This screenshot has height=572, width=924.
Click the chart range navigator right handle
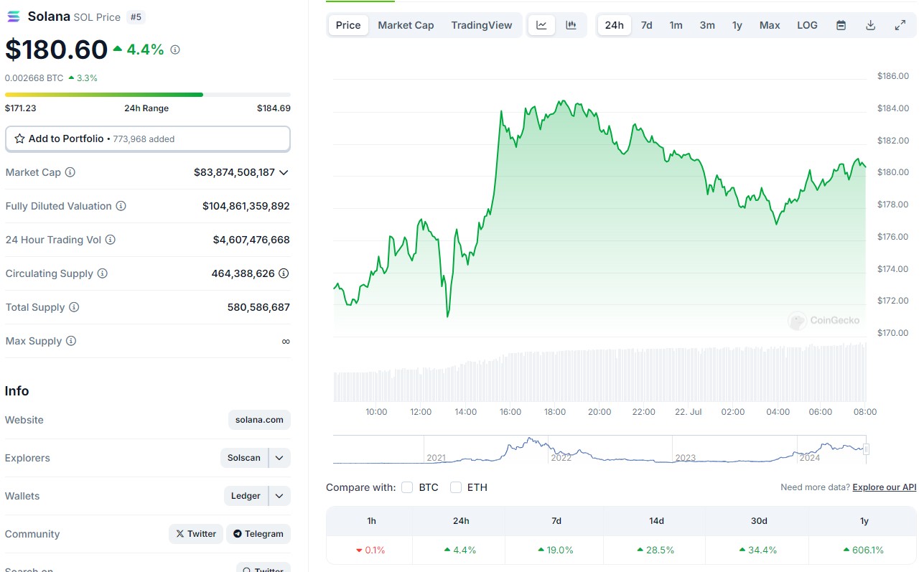coord(866,449)
